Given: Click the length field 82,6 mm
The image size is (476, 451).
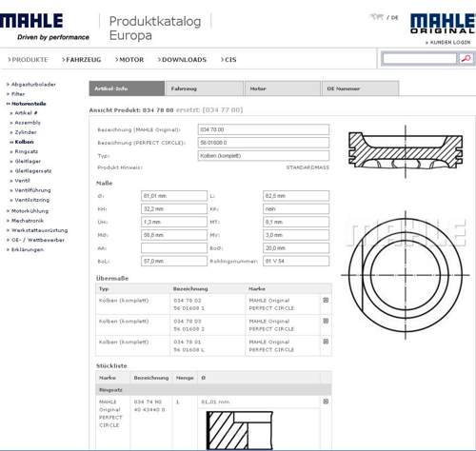Looking at the screenshot, I should pos(296,196).
